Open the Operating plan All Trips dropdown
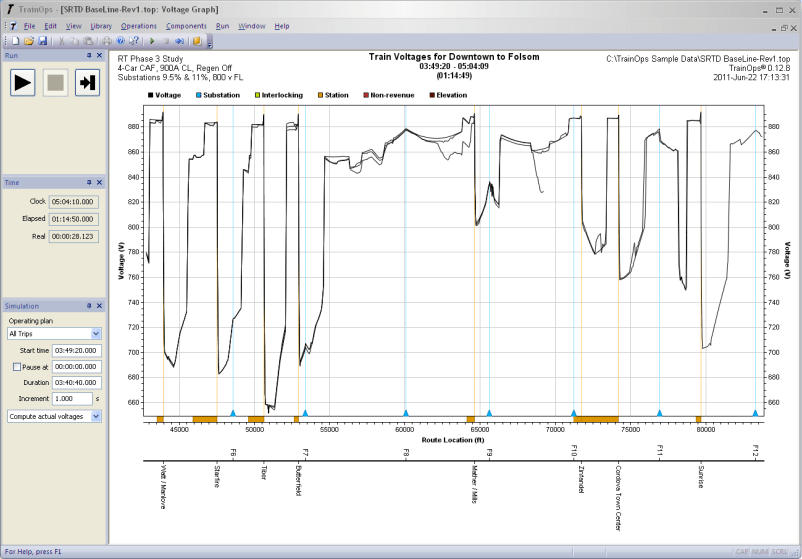 54,333
